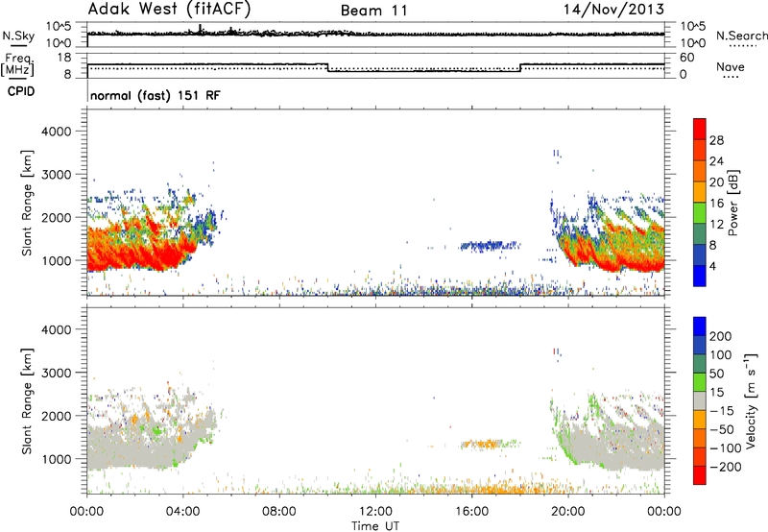Click the bright green 15–50 velocity swatch
The height and width of the screenshot is (532, 768).
pos(700,382)
